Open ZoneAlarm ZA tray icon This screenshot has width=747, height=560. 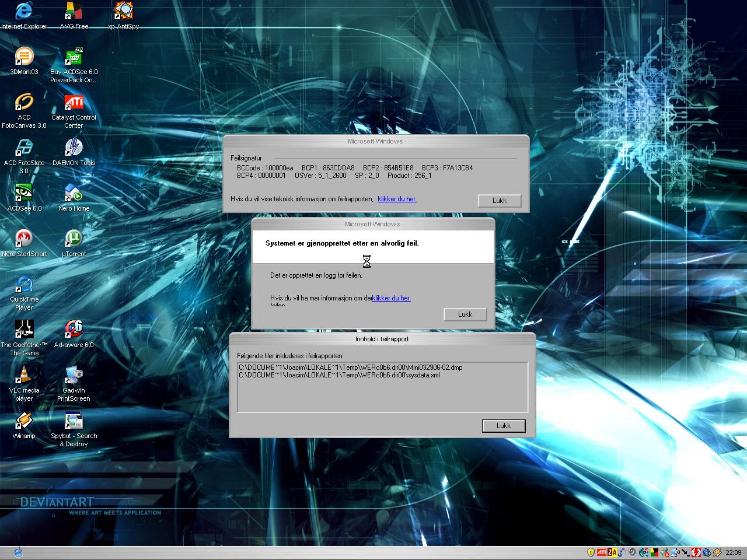pos(612,552)
